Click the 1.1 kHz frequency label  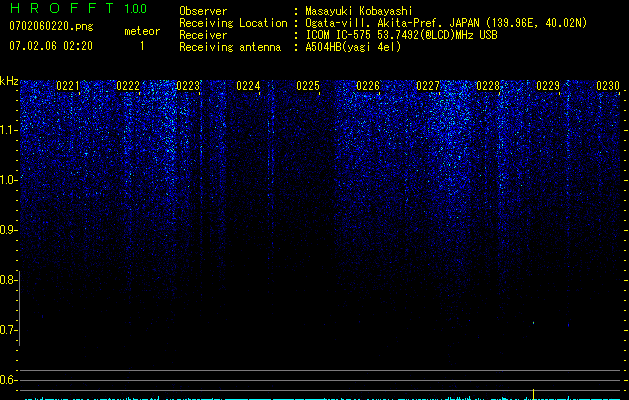point(8,130)
